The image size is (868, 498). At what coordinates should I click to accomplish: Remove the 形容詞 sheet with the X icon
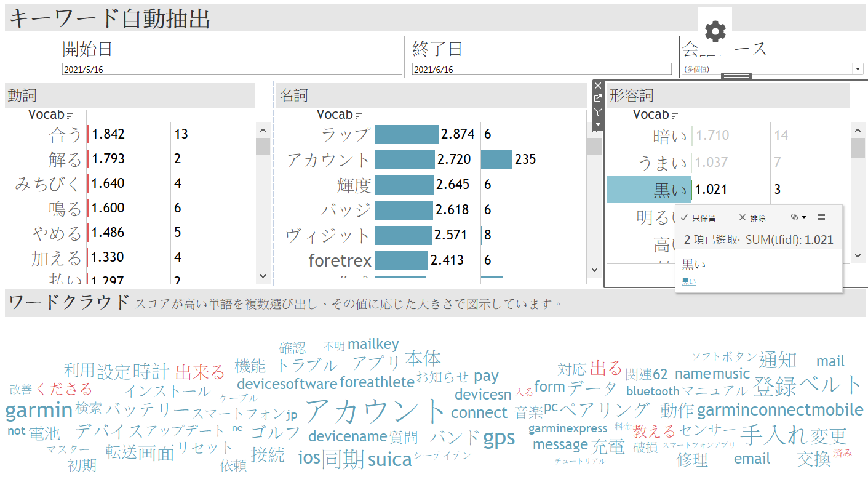598,86
